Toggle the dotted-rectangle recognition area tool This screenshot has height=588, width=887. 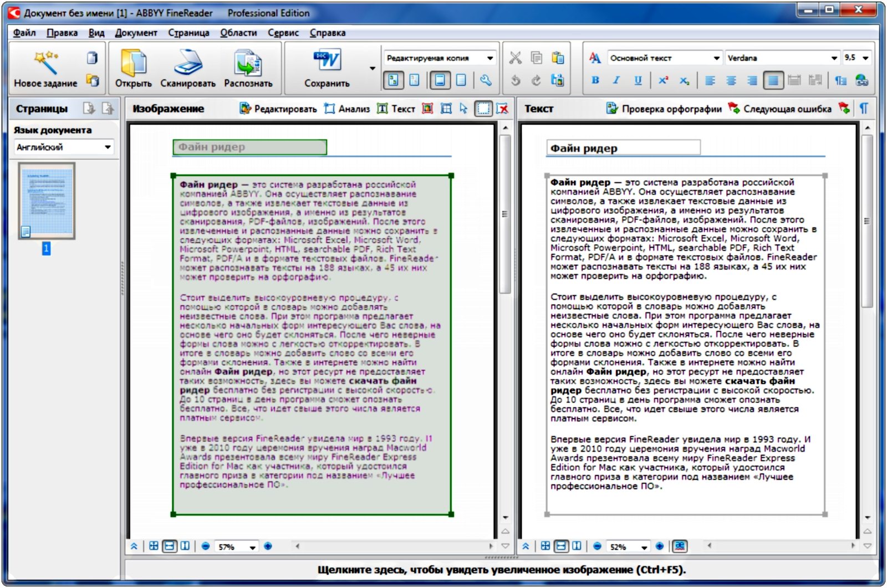coord(483,109)
